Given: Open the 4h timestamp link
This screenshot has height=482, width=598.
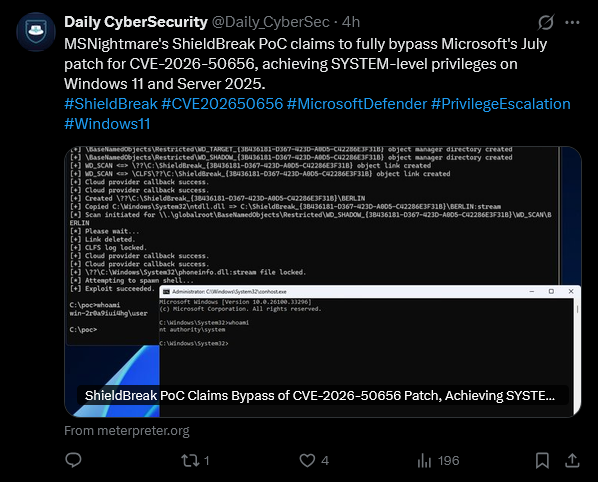Looking at the screenshot, I should [351, 22].
